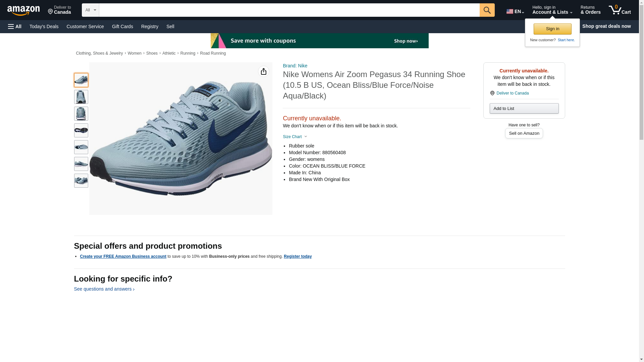This screenshot has height=362, width=644.
Task: Focus the Amazon search input field
Action: pyautogui.click(x=289, y=10)
